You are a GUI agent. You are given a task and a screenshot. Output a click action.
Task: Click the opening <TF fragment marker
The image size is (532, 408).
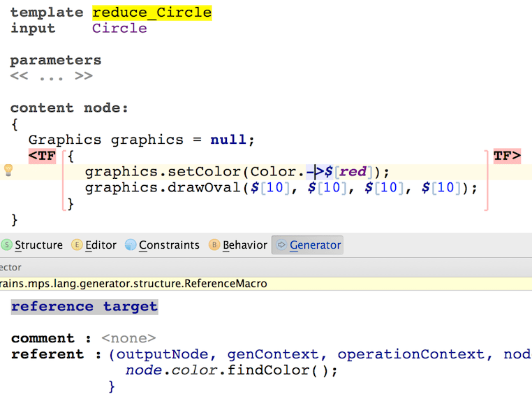point(42,156)
